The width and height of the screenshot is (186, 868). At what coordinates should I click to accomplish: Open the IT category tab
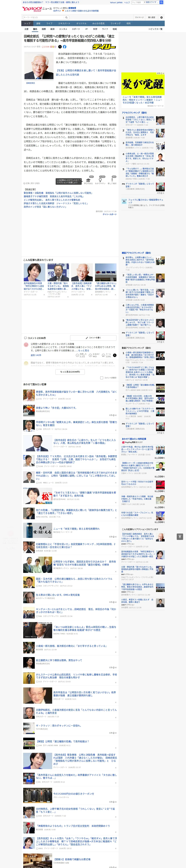coord(86,29)
